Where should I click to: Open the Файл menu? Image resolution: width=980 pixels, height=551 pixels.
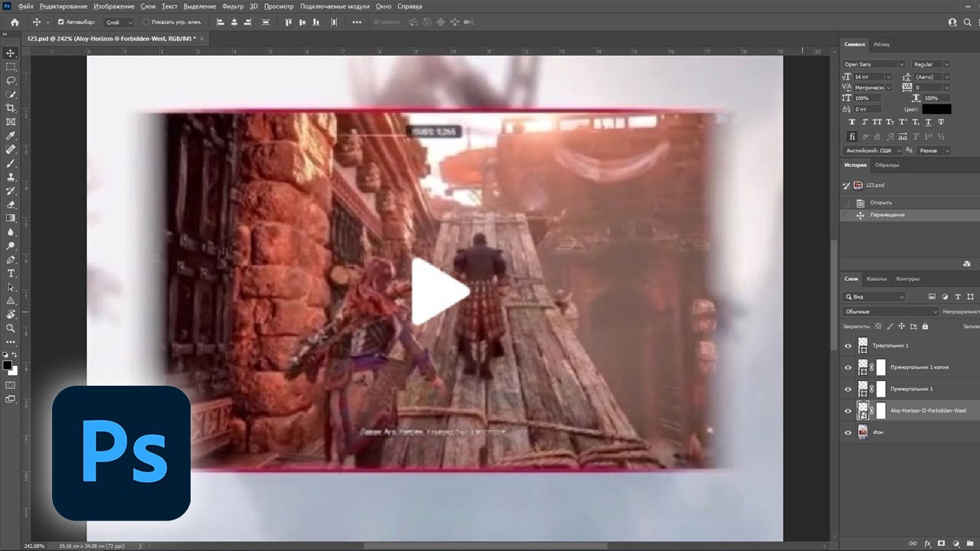tap(25, 6)
